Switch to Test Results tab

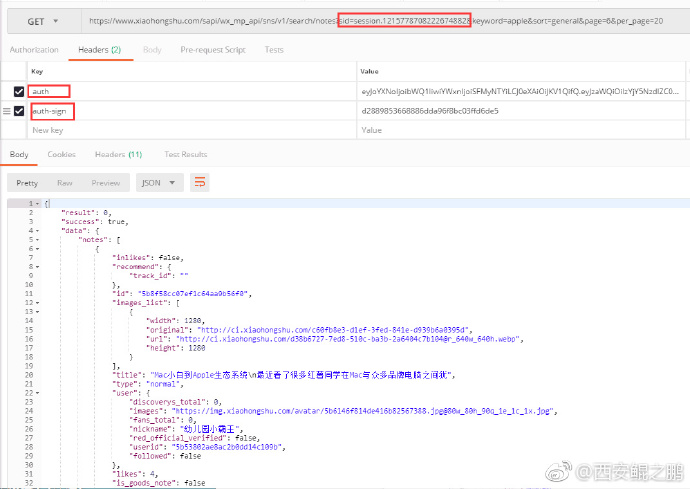pos(186,154)
